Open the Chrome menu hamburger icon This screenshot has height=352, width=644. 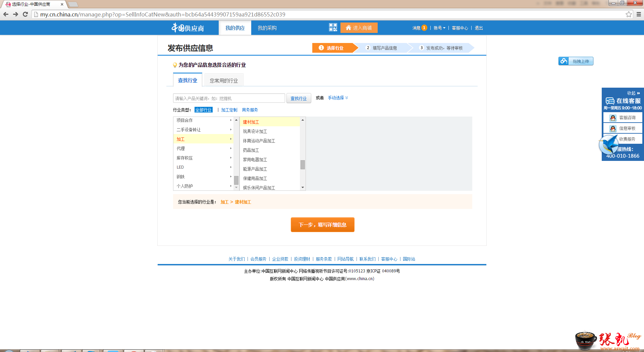[639, 14]
